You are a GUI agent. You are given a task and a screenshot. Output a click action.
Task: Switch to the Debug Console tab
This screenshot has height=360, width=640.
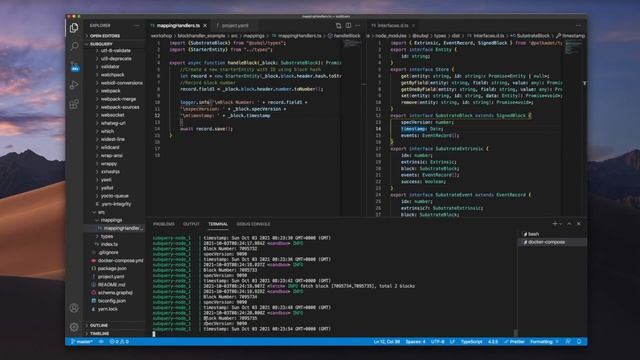tap(253, 224)
